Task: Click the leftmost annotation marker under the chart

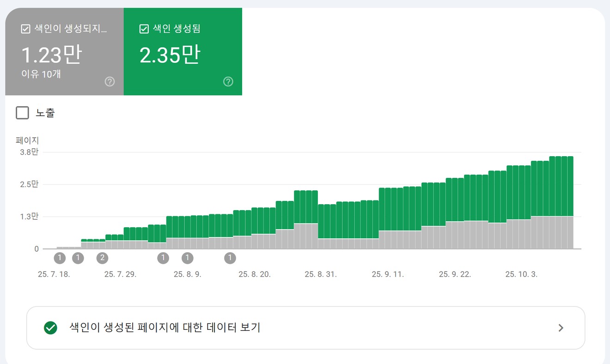Action: [60, 258]
